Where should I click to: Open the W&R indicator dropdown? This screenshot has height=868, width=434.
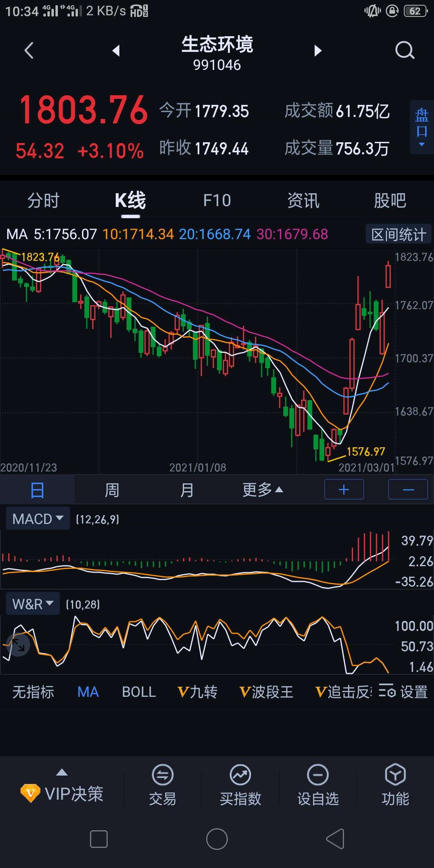(33, 604)
